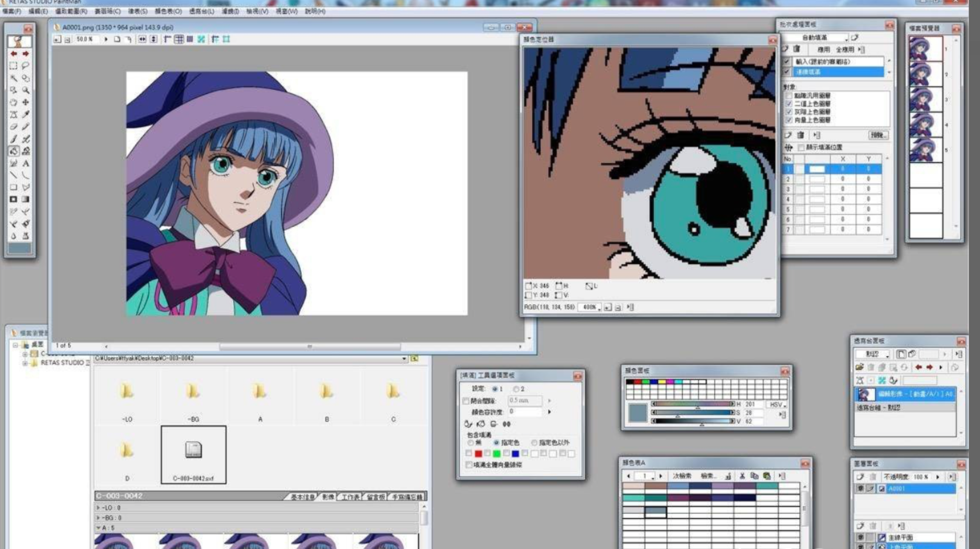Select the 指定色 radio button
The height and width of the screenshot is (549, 980).
click(x=496, y=443)
